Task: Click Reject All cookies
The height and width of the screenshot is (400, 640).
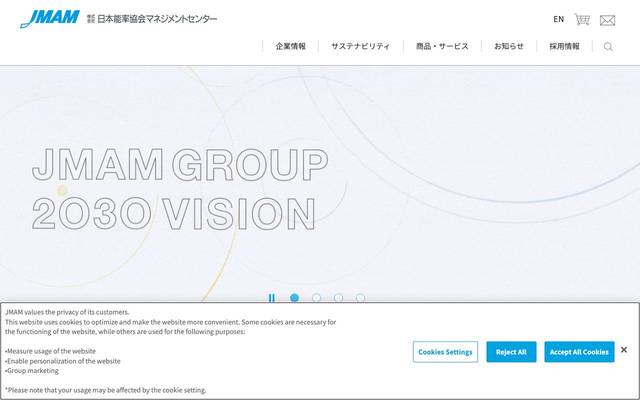Action: [x=511, y=352]
